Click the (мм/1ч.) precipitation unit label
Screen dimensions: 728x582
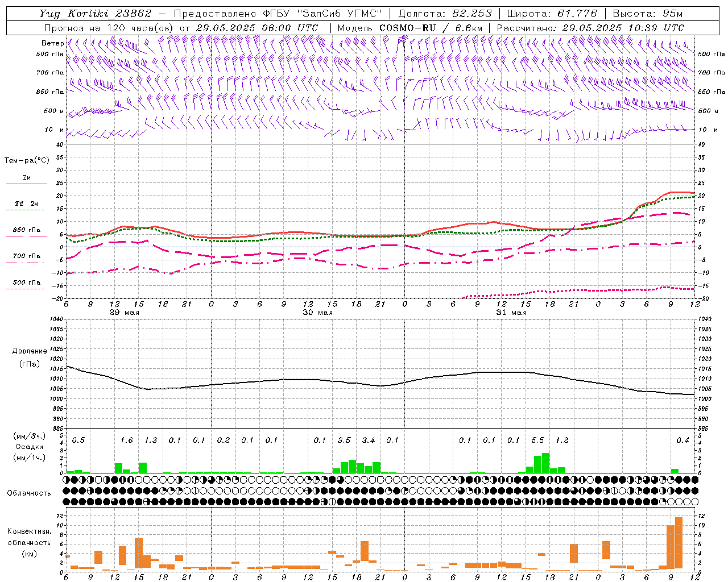pyautogui.click(x=29, y=458)
